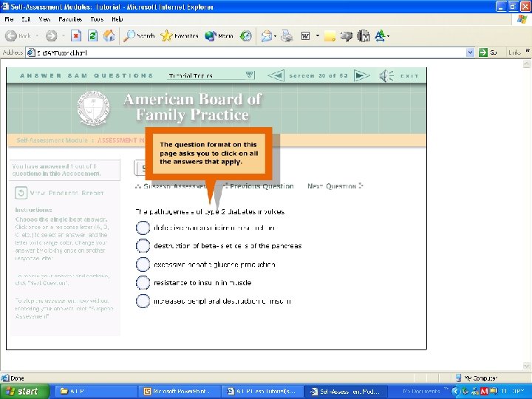
Task: Stop loading with the red X icon
Action: pyautogui.click(x=76, y=35)
